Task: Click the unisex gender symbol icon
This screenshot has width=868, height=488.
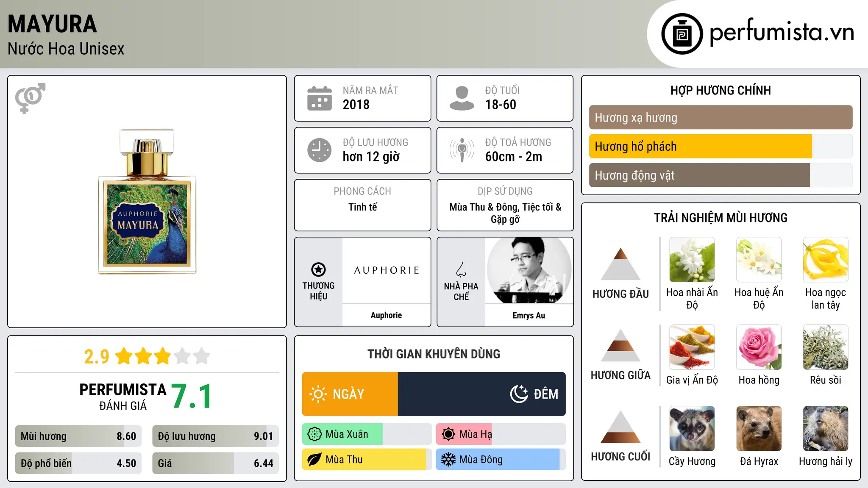Action: (x=30, y=98)
